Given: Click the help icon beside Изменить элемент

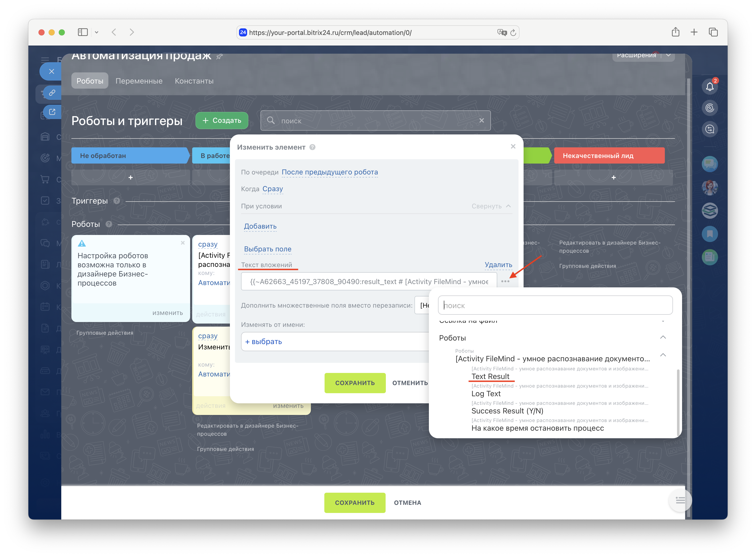Looking at the screenshot, I should point(312,147).
